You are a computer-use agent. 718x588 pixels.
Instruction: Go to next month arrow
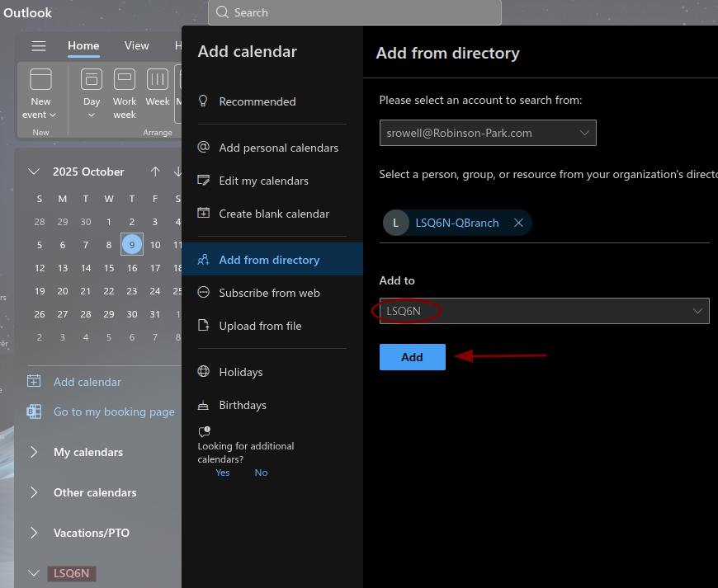(x=177, y=172)
